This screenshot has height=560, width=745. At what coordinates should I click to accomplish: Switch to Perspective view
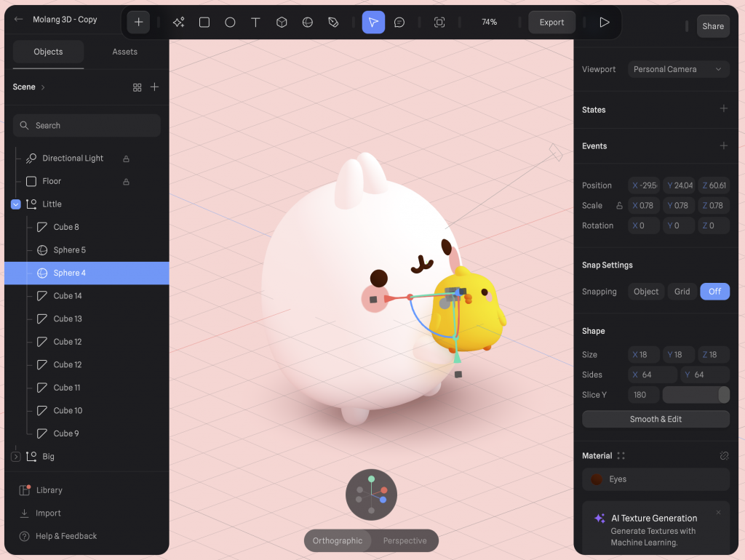point(405,540)
